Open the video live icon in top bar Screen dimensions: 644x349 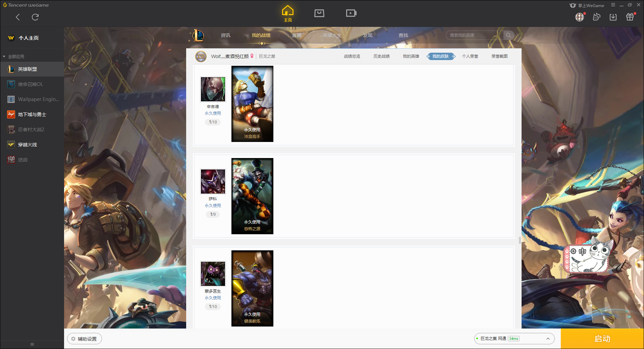(x=351, y=13)
